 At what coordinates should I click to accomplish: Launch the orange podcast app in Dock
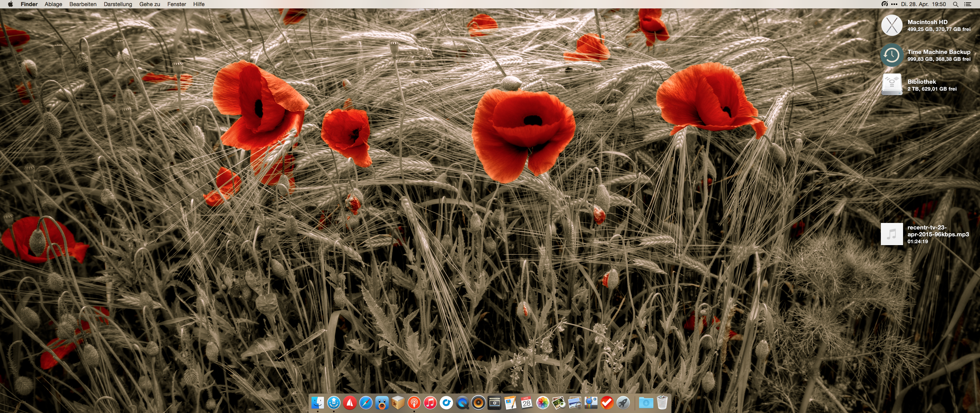click(414, 403)
